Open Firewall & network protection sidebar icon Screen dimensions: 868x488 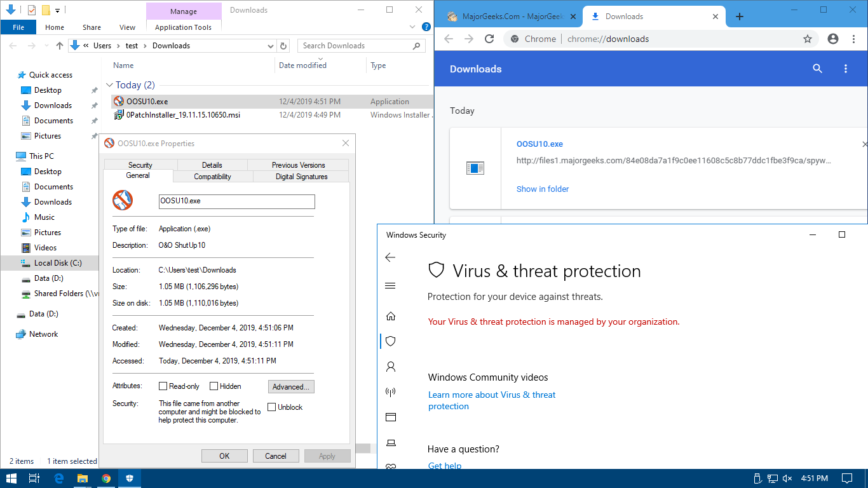(391, 392)
